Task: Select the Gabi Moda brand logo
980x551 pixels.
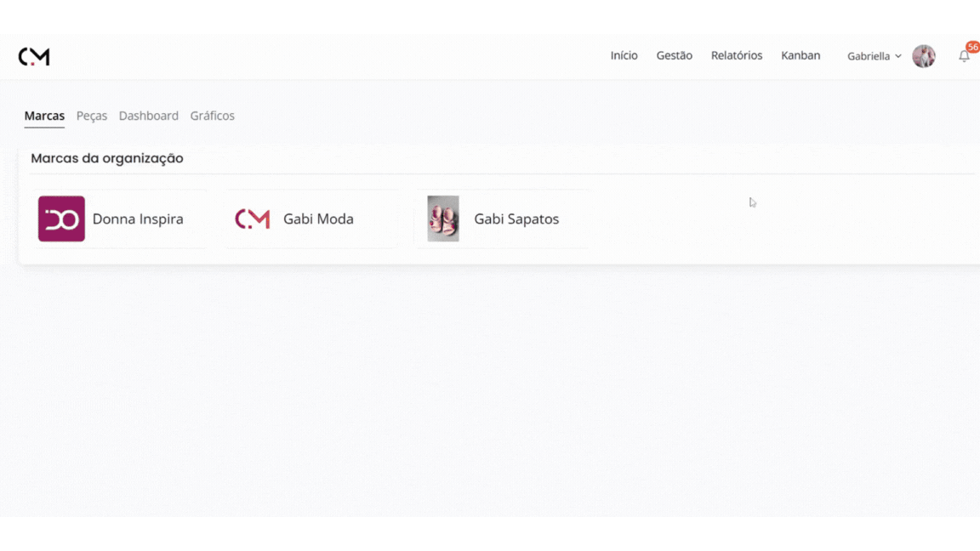Action: [x=253, y=219]
